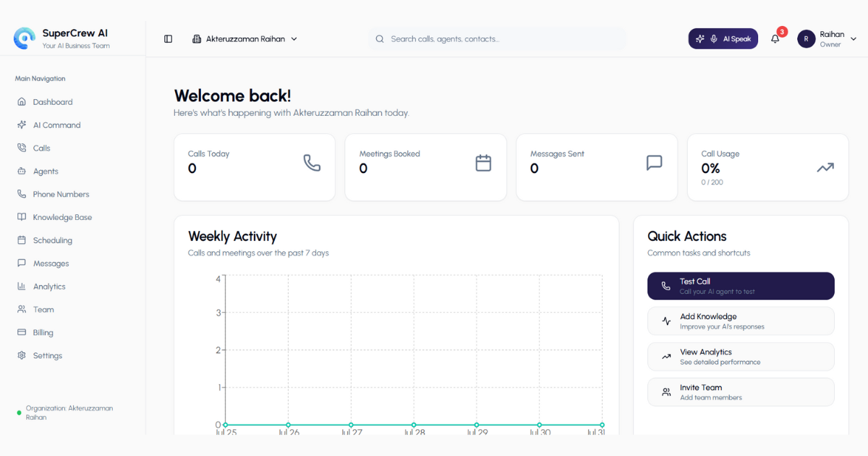Start AI Speak voice assistant

(x=723, y=39)
